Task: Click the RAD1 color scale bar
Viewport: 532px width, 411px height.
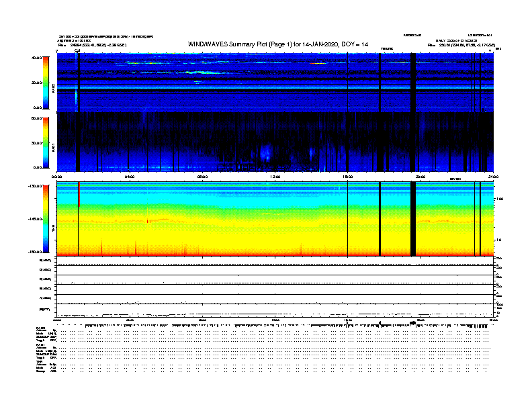Action: click(x=46, y=143)
